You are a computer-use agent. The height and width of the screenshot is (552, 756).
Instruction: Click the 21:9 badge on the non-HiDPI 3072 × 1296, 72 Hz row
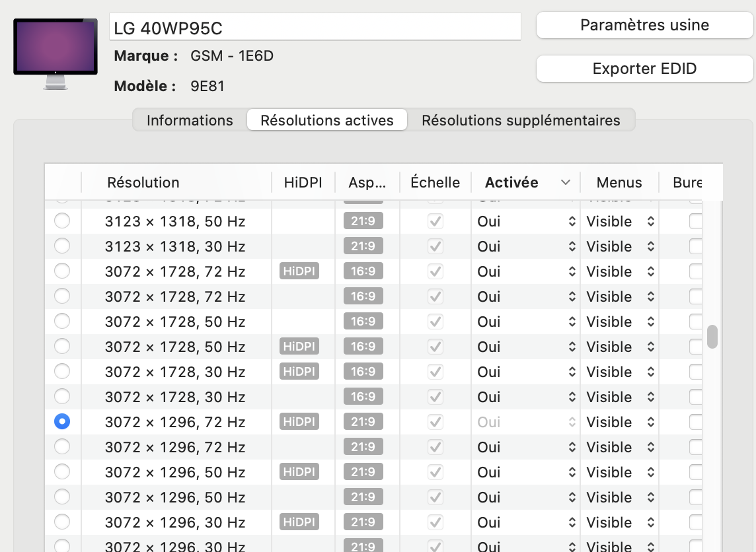pyautogui.click(x=363, y=446)
